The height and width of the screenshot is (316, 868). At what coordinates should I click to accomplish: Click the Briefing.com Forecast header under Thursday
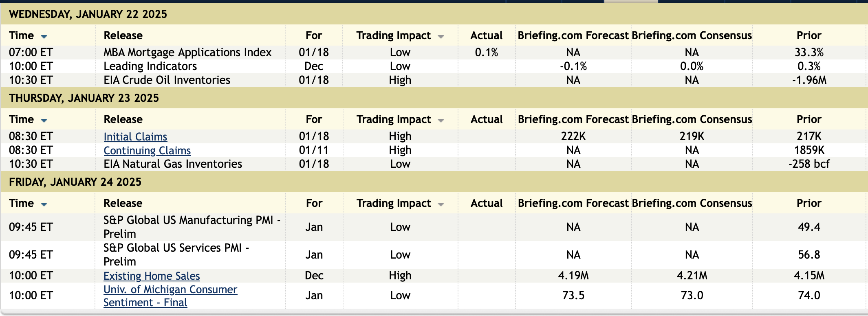tap(573, 119)
